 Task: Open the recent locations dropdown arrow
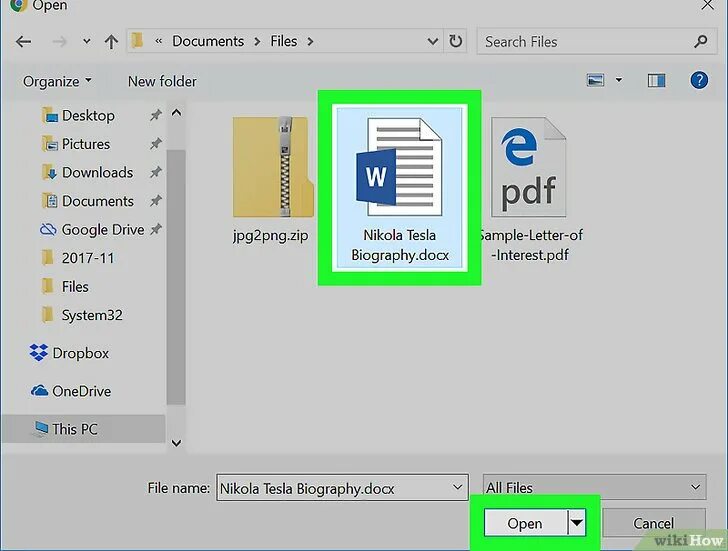pos(86,42)
